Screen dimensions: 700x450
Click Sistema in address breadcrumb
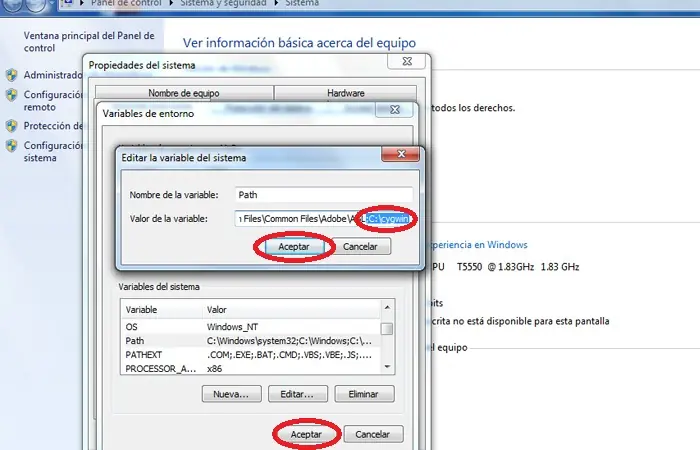coord(302,3)
